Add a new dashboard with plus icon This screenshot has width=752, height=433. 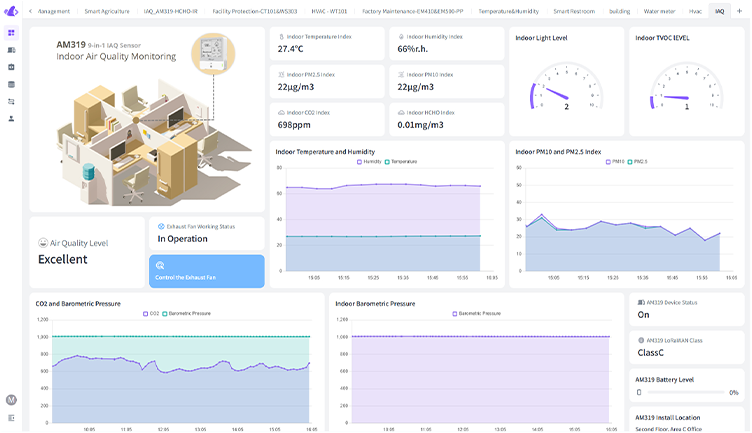[x=739, y=10]
